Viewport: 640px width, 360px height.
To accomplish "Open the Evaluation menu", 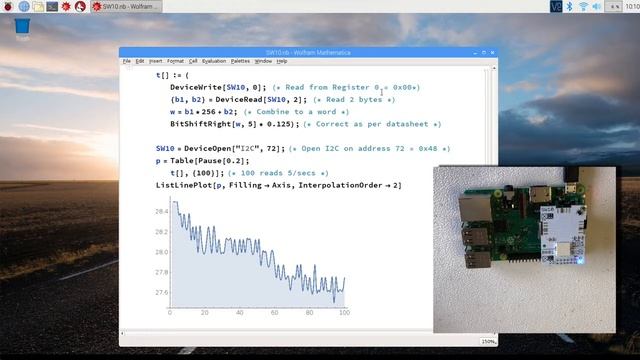I will (214, 61).
